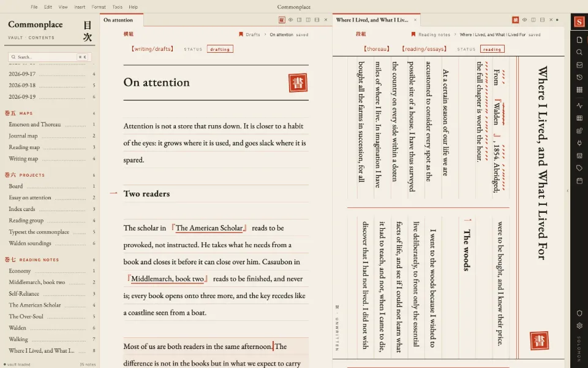Screen dimensions: 588x368
Task: Open the Insert menu
Action: point(80,7)
